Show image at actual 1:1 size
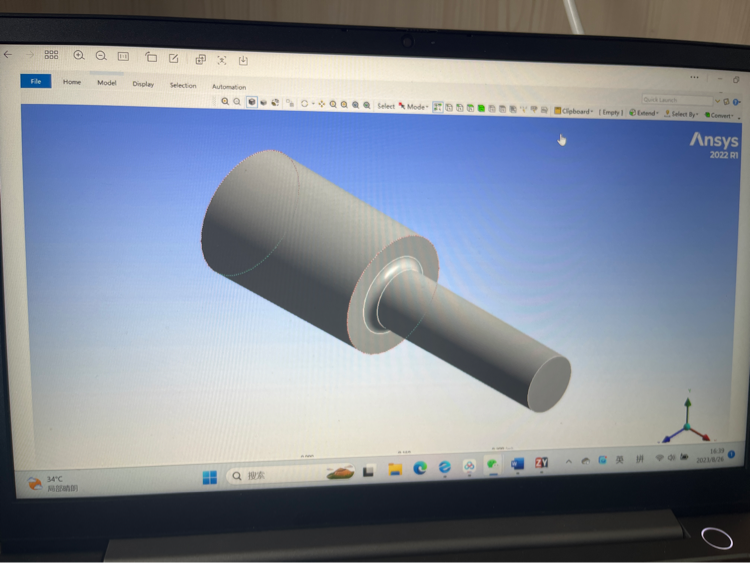750x563 pixels. coord(123,56)
